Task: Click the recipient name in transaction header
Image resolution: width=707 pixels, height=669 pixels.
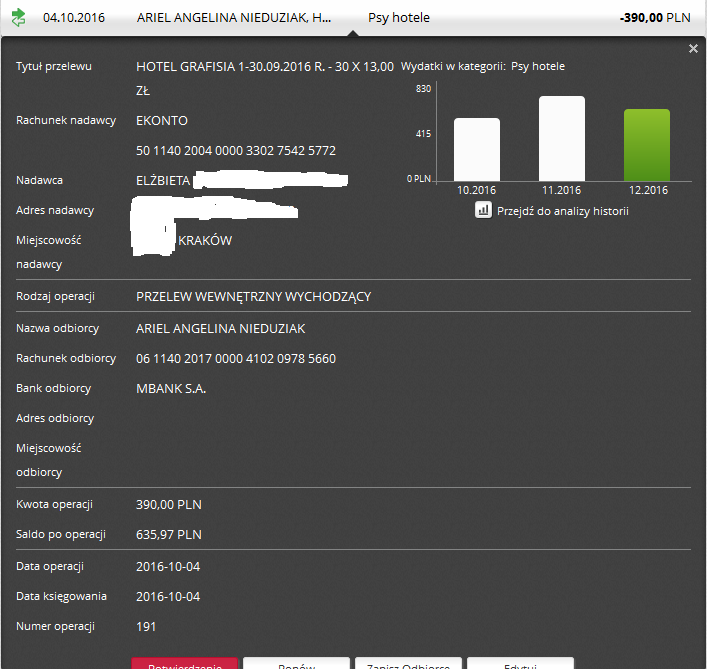Action: pyautogui.click(x=234, y=18)
